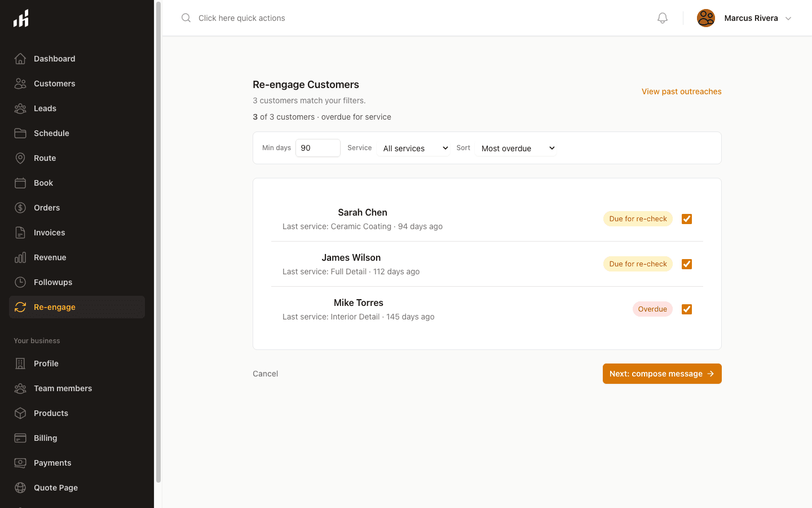
Task: Select the Customers sidebar icon
Action: (20, 84)
